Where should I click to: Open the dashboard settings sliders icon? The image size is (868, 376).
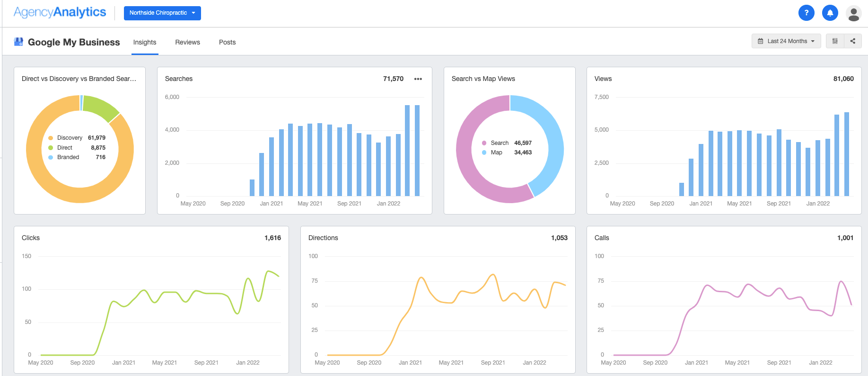point(835,41)
